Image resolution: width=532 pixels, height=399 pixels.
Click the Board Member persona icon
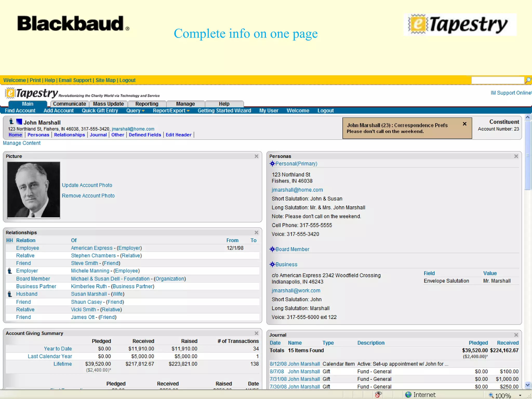(272, 249)
